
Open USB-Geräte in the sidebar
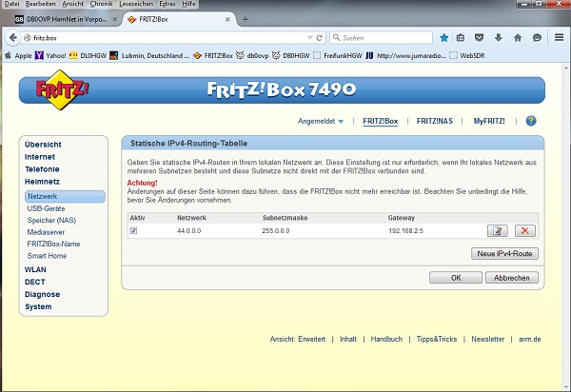pos(46,208)
